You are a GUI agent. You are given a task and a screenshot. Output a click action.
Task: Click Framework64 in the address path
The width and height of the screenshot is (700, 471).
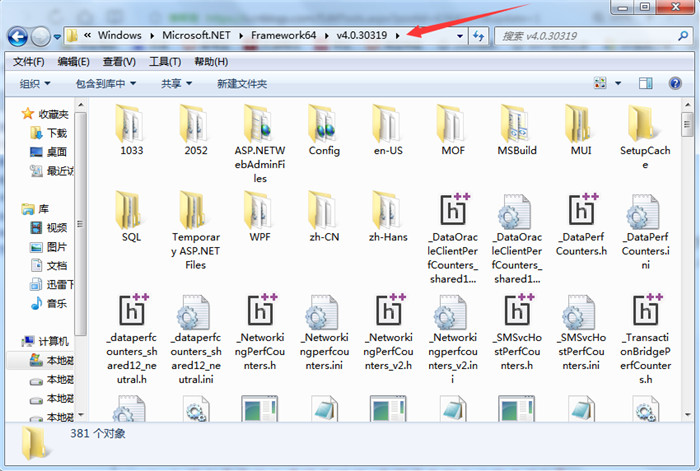click(283, 35)
